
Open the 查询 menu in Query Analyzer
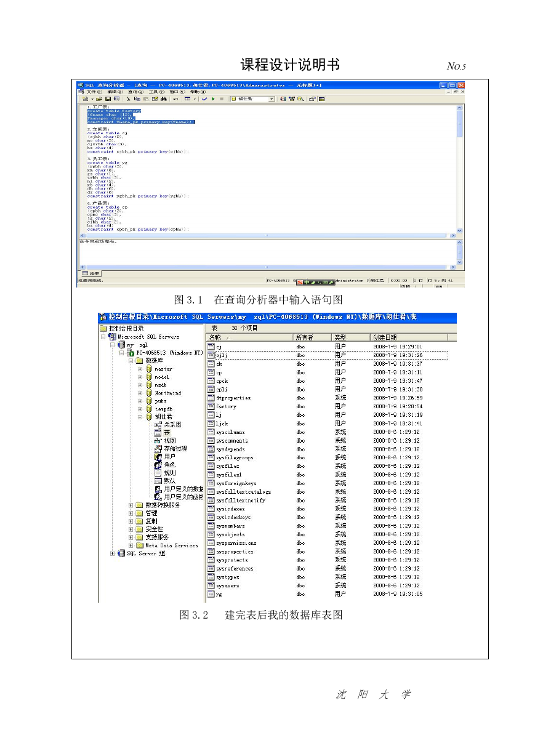point(135,91)
